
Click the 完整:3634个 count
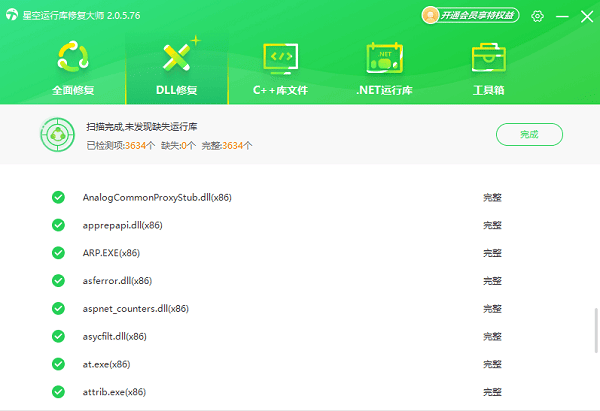[x=227, y=145]
